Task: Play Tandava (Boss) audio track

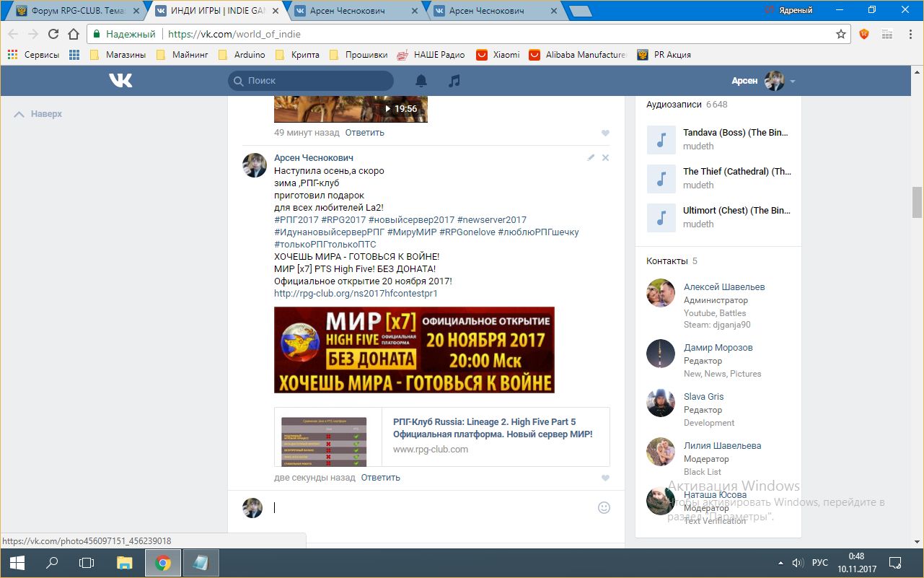Action: (661, 139)
